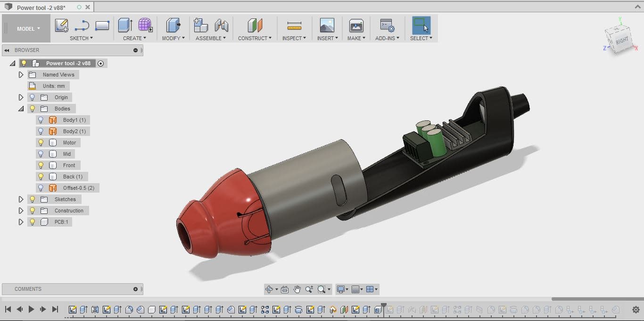Select the Pan hand tool

[x=297, y=289]
